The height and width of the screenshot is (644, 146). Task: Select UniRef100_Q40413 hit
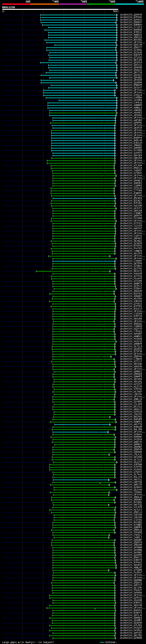pos(131,75)
